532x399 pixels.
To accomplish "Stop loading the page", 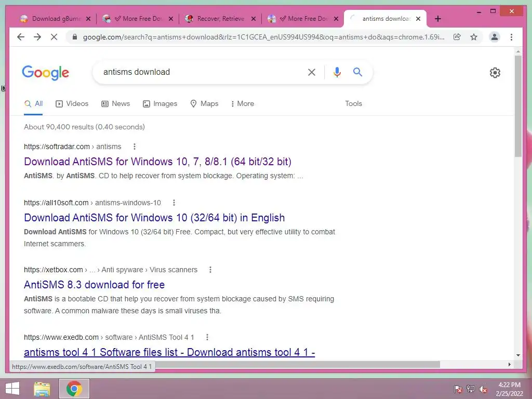I will (54, 37).
